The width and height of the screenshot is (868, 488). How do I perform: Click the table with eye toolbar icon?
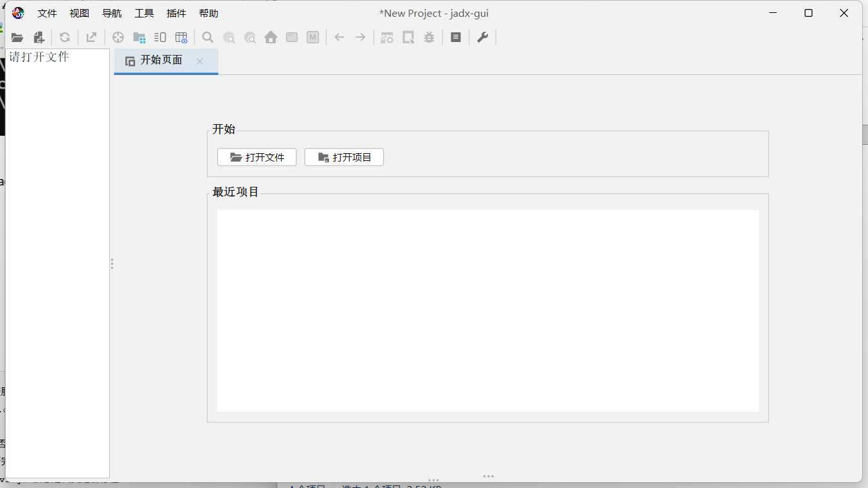(182, 37)
